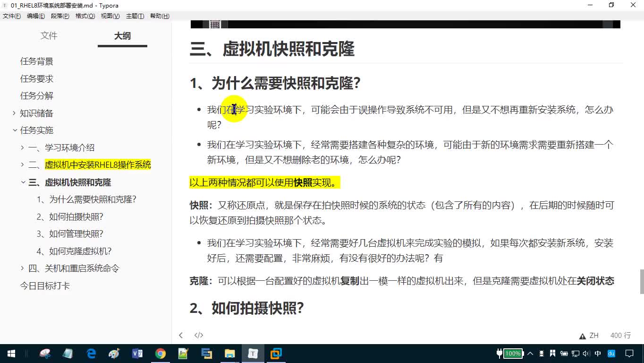Image resolution: width=644 pixels, height=363 pixels.
Task: Click heading 三、虚拟机快照和克隆 in document
Action: coord(272,49)
